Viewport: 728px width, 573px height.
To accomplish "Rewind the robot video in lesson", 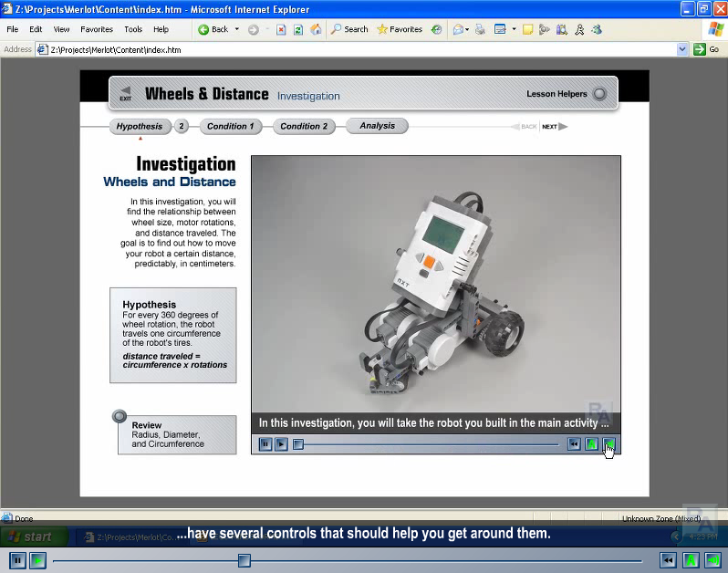I will 574,444.
